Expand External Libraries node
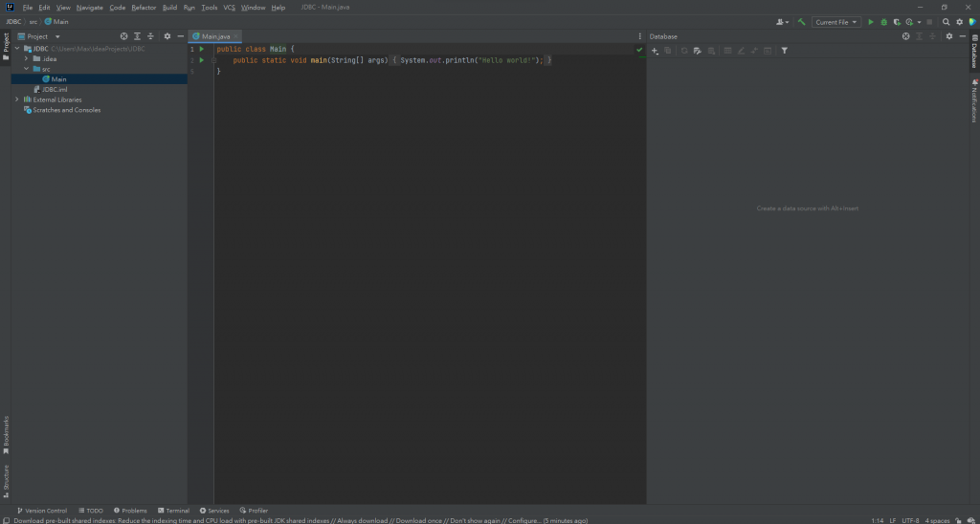This screenshot has width=980, height=524. [17, 99]
